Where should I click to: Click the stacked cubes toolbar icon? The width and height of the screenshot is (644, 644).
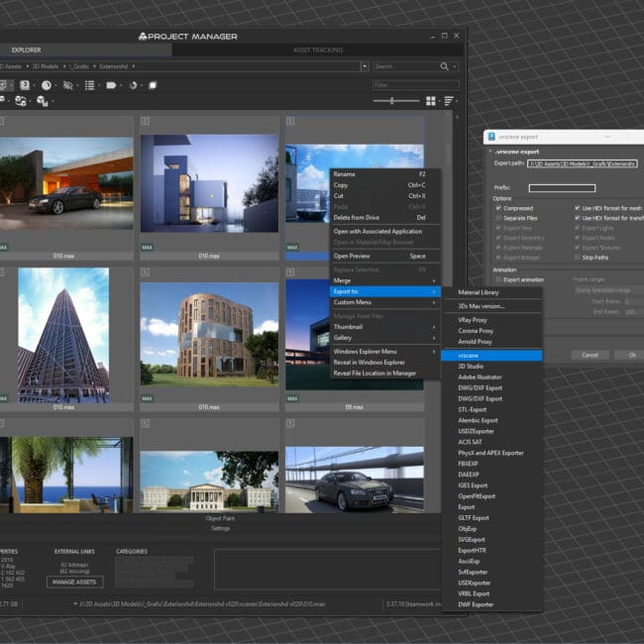(x=43, y=101)
